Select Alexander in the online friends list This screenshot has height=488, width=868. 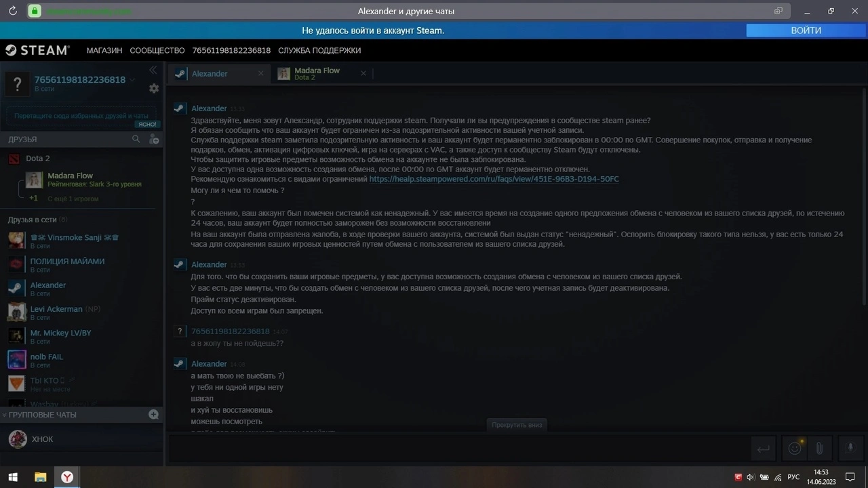(82, 289)
